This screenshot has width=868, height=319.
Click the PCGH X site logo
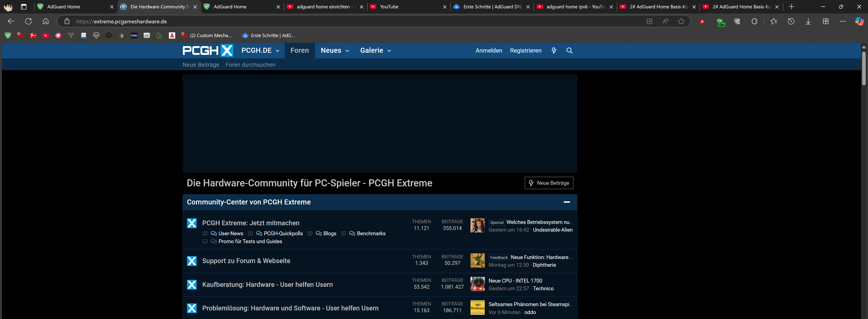[208, 51]
